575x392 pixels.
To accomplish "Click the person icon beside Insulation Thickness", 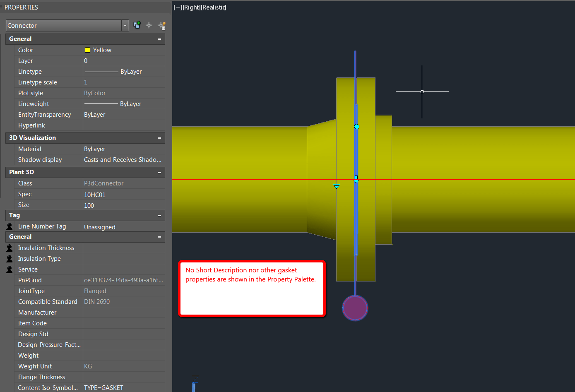I will [10, 248].
